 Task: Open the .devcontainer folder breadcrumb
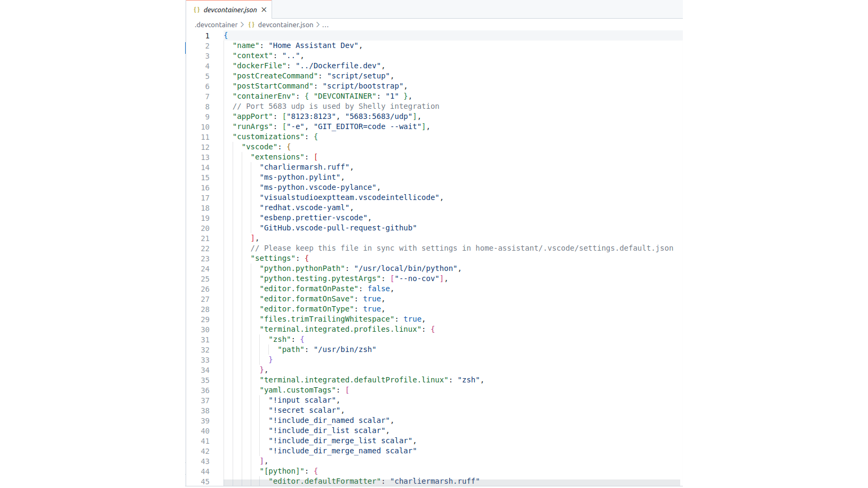[216, 25]
